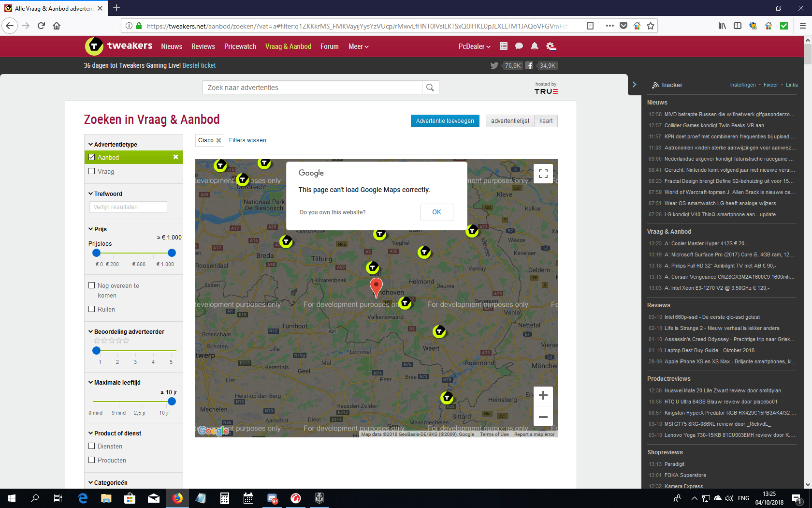
Task: Click the Bestel ticket link
Action: click(199, 66)
